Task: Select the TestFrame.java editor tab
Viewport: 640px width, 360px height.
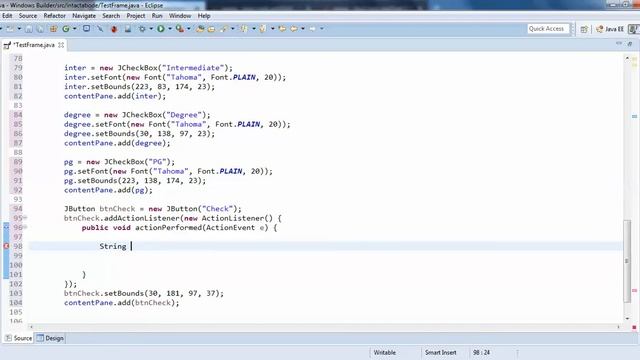Action: [x=33, y=45]
